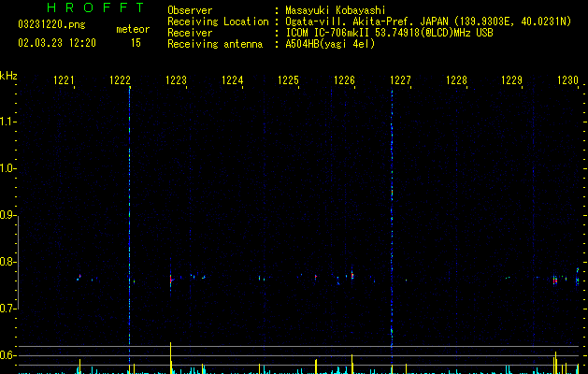Click the tall vertical echo line at 1222

point(129,225)
